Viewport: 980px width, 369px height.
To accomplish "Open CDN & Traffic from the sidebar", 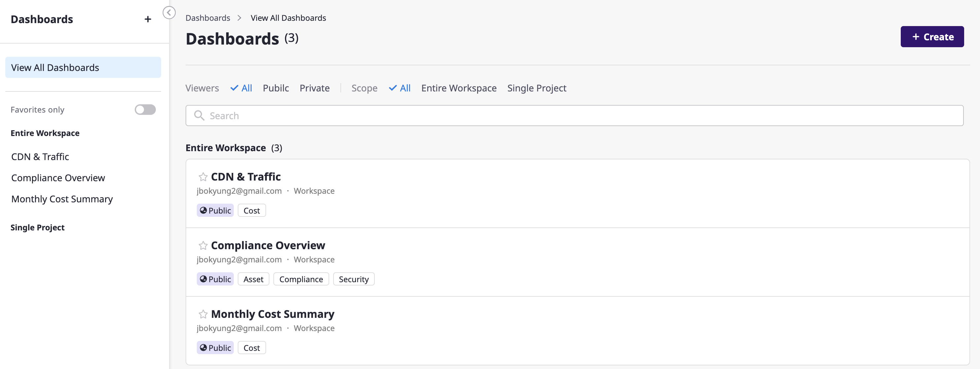I will (40, 157).
